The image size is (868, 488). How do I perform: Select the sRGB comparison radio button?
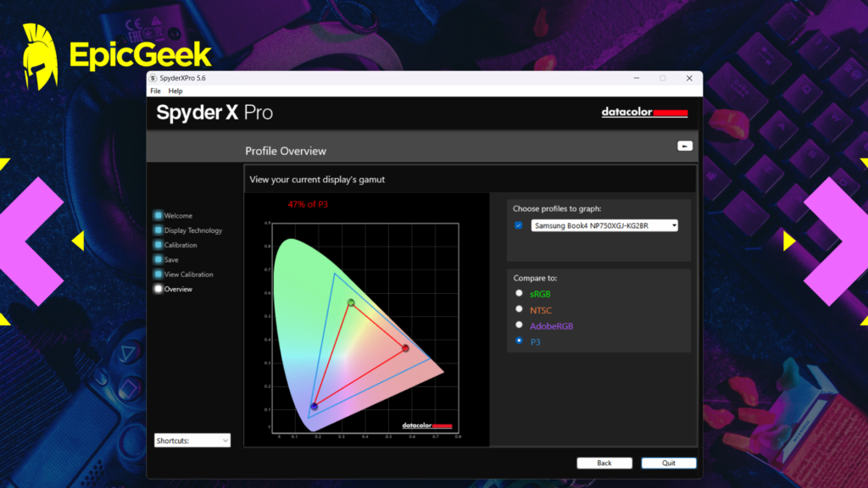pyautogui.click(x=519, y=293)
